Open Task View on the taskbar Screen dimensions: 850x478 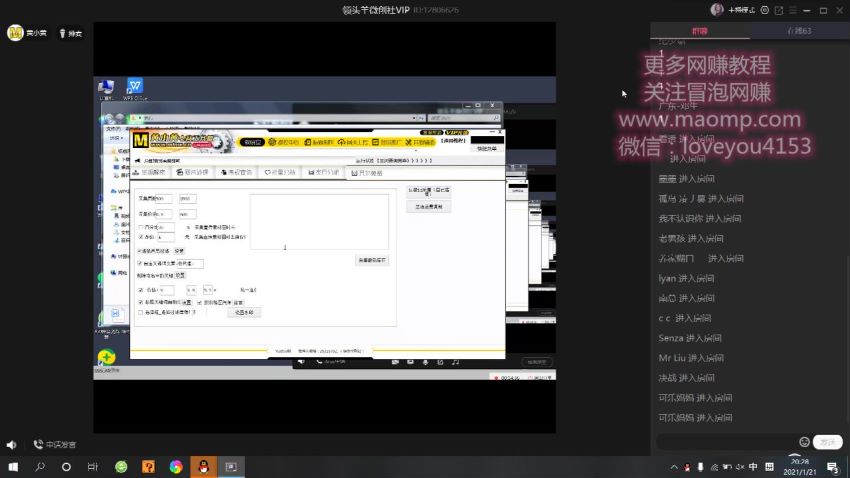93,467
